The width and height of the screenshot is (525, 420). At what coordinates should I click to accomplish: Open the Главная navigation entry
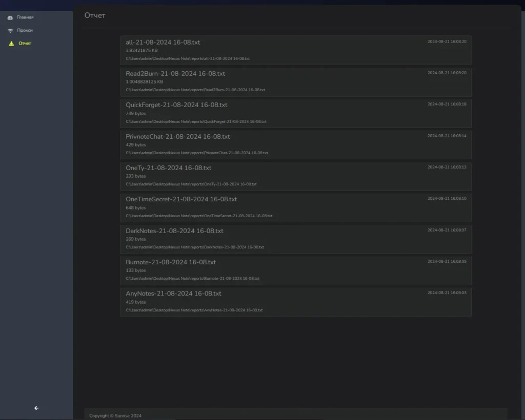(x=25, y=17)
